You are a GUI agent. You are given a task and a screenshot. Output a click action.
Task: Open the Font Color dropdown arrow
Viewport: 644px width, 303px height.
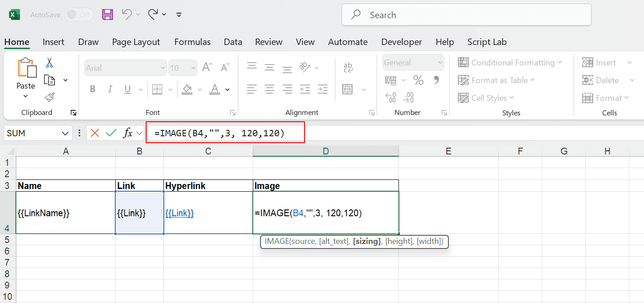click(228, 89)
